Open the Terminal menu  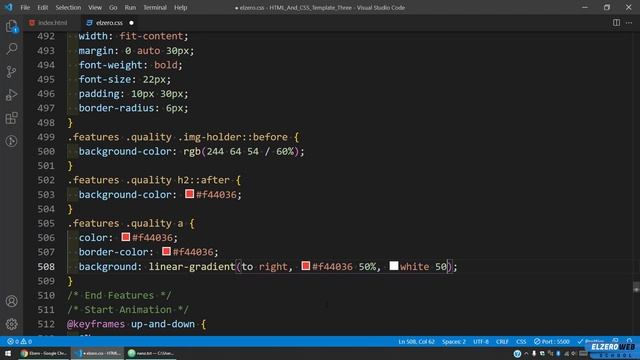pyautogui.click(x=155, y=7)
